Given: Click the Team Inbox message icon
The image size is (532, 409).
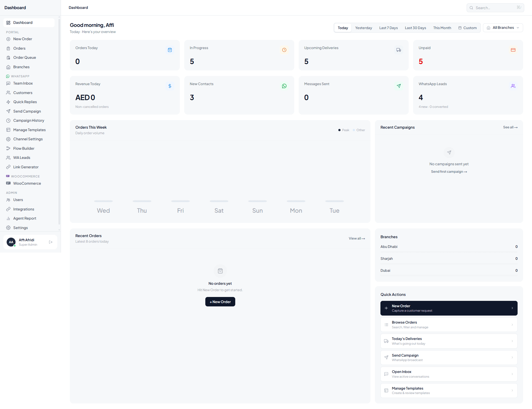Looking at the screenshot, I should 8,83.
